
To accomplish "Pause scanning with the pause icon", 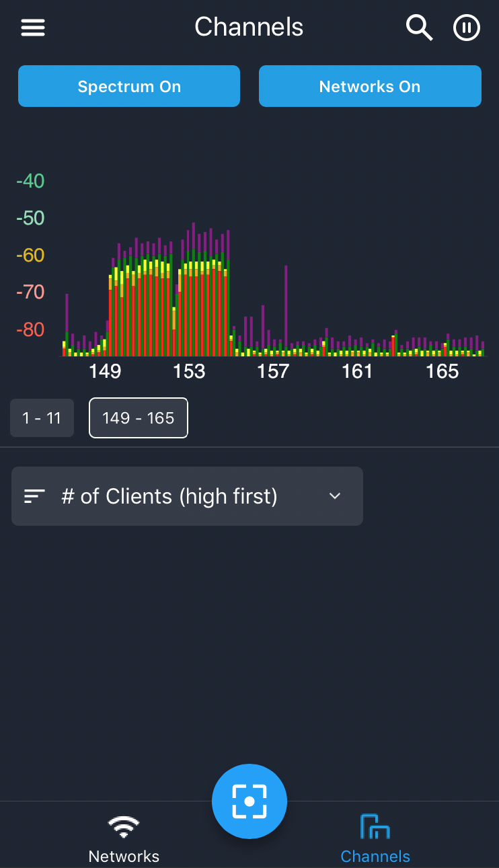I will [467, 28].
